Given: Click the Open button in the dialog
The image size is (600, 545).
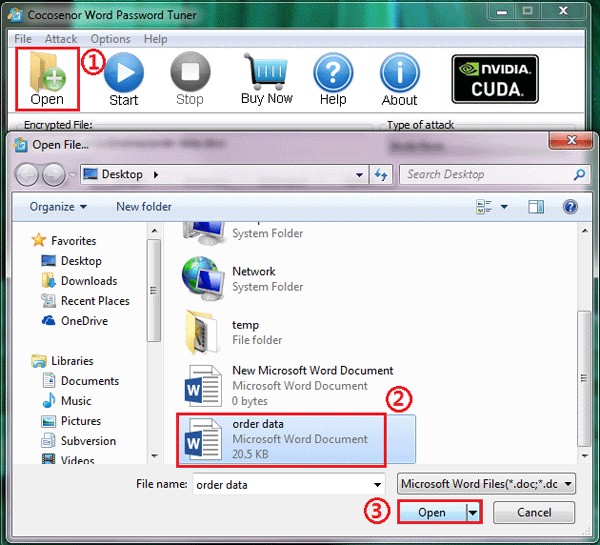Looking at the screenshot, I should tap(432, 512).
